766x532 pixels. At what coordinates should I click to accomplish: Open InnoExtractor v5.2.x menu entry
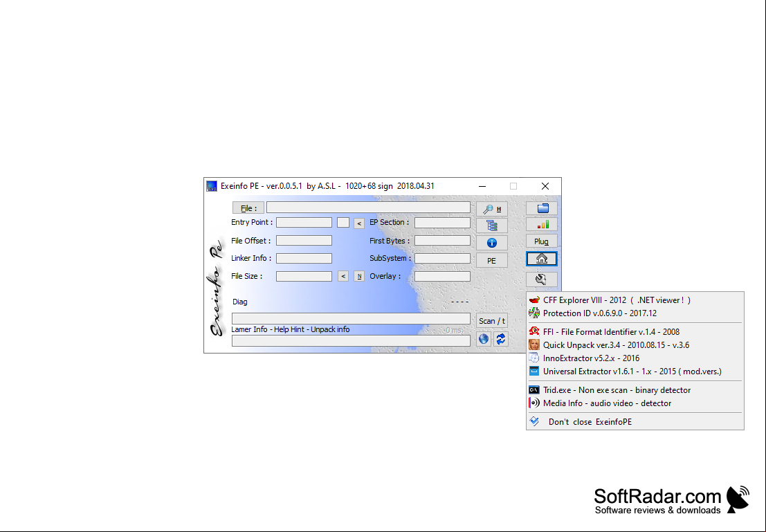point(635,358)
